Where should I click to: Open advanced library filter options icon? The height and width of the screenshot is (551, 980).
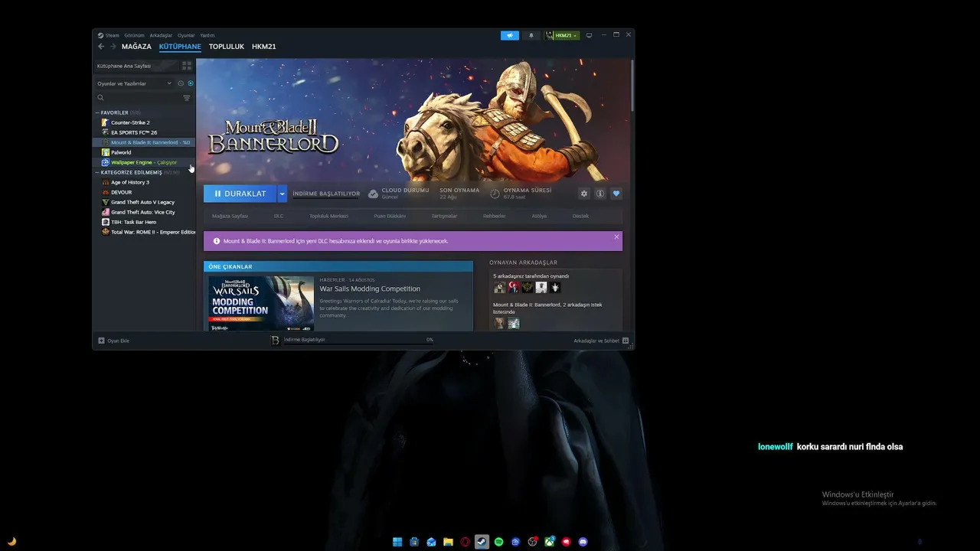[x=187, y=98]
